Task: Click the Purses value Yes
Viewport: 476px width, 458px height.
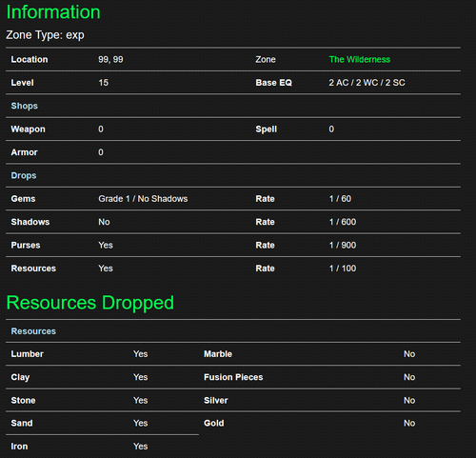Action: 106,245
